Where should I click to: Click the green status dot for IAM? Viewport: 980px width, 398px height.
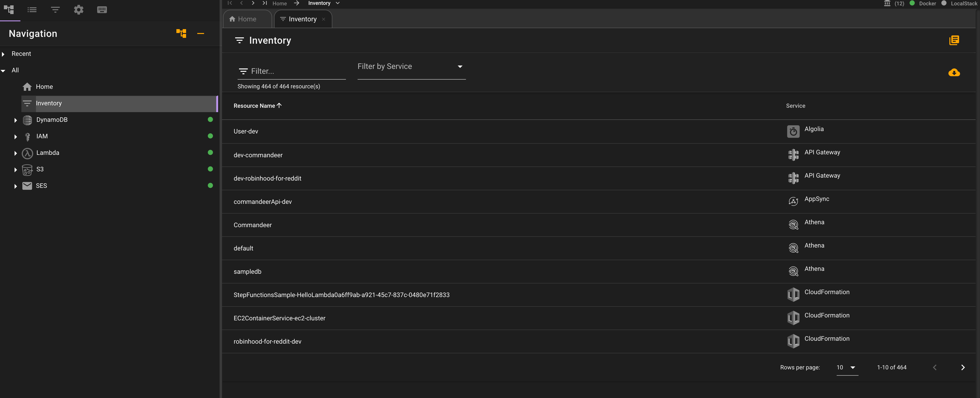pyautogui.click(x=210, y=136)
